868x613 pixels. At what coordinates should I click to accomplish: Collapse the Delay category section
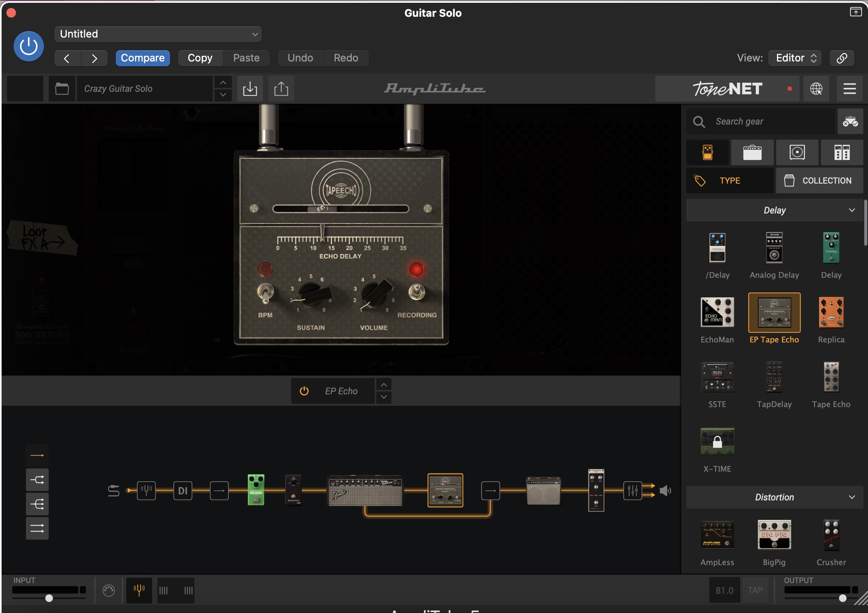pyautogui.click(x=775, y=210)
